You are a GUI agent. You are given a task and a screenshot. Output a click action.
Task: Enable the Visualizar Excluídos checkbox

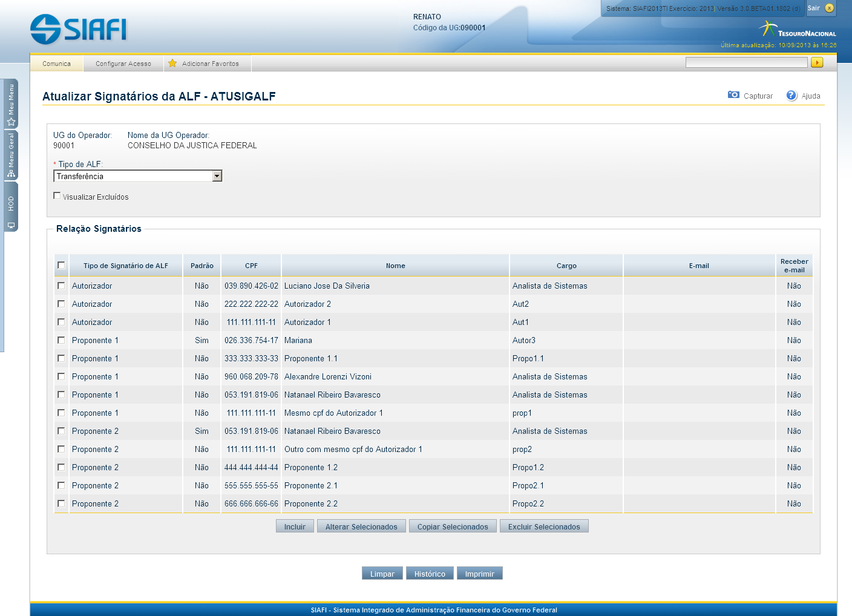pyautogui.click(x=57, y=196)
